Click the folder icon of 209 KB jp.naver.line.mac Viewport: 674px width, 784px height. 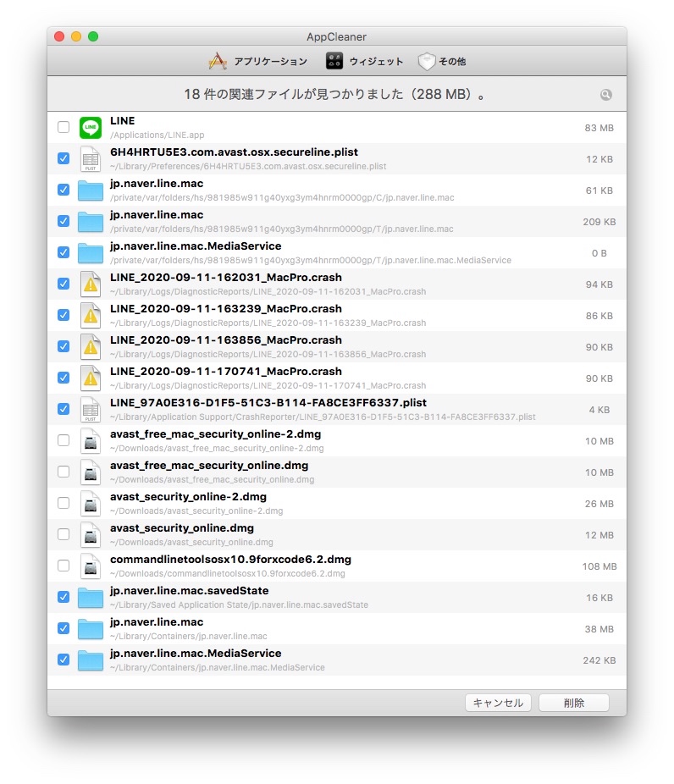(x=91, y=222)
